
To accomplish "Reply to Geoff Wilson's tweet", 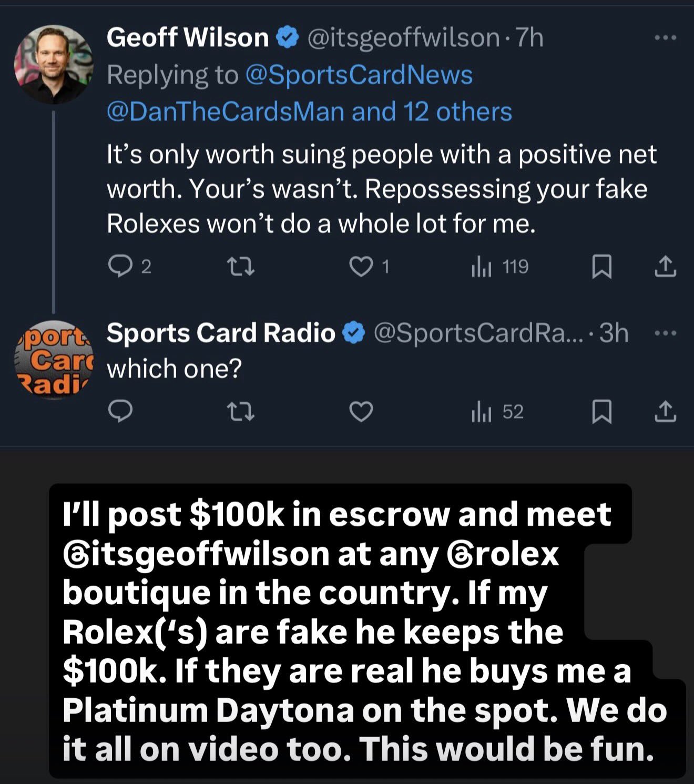I will [x=120, y=267].
